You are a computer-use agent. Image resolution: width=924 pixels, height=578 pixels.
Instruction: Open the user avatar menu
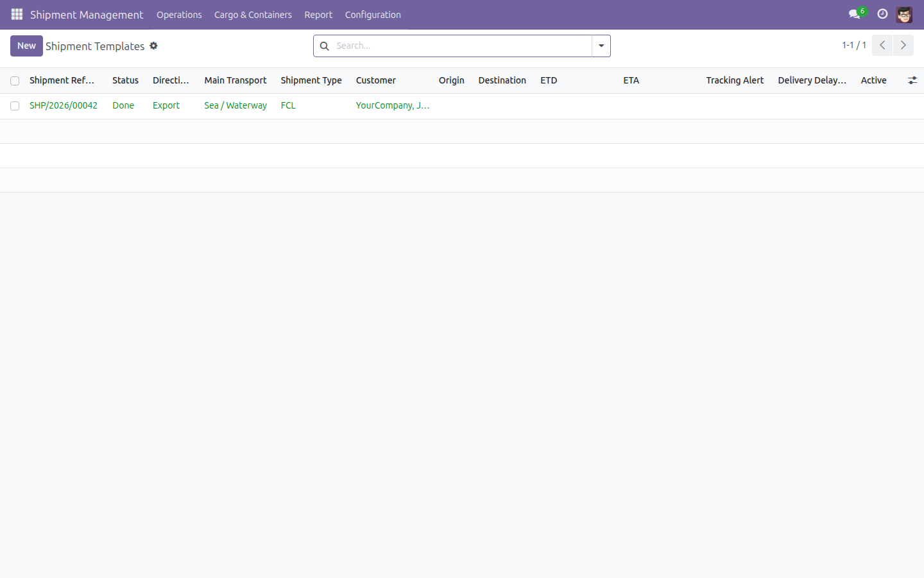tap(904, 14)
